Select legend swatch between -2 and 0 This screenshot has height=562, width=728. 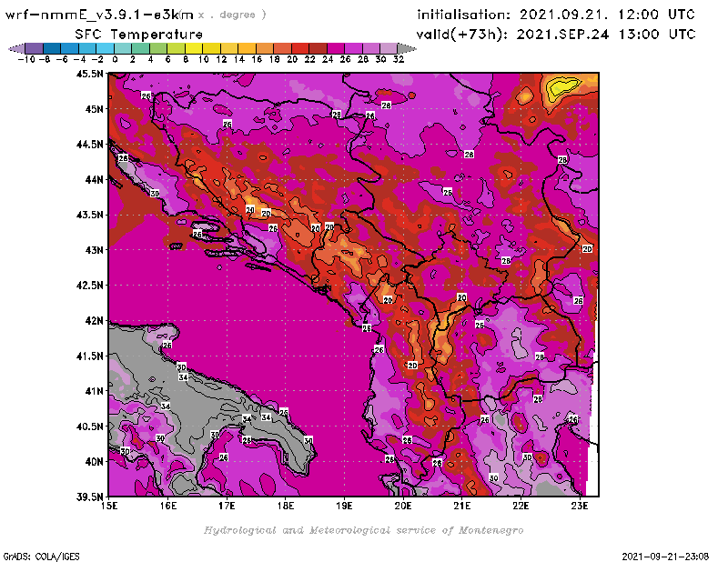(x=105, y=48)
